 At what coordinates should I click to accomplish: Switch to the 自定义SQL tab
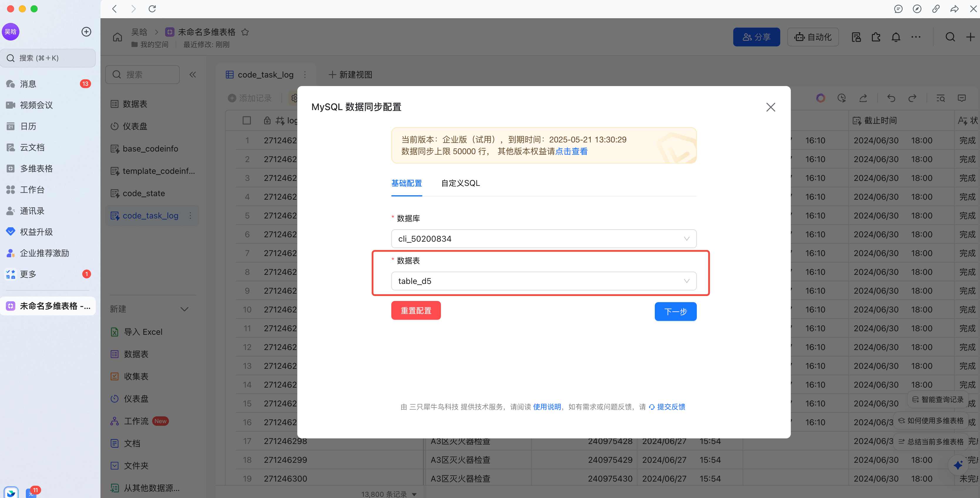click(x=460, y=183)
